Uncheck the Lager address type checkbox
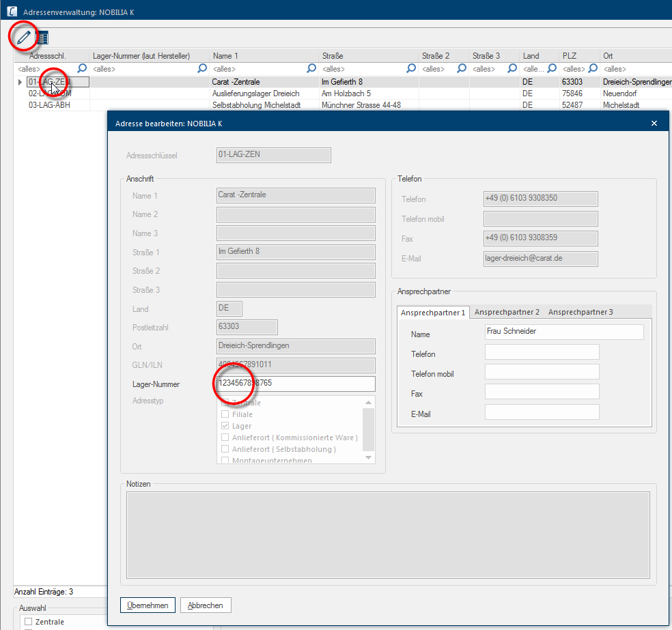672x630 pixels. pos(225,426)
